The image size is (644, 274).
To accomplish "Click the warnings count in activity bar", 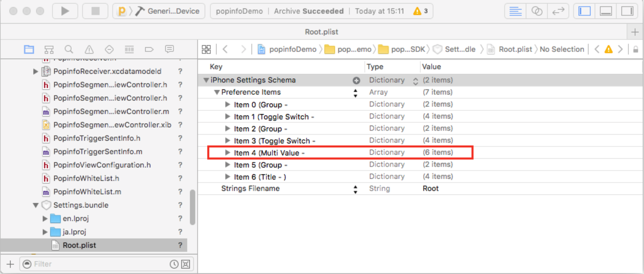I will pyautogui.click(x=420, y=11).
